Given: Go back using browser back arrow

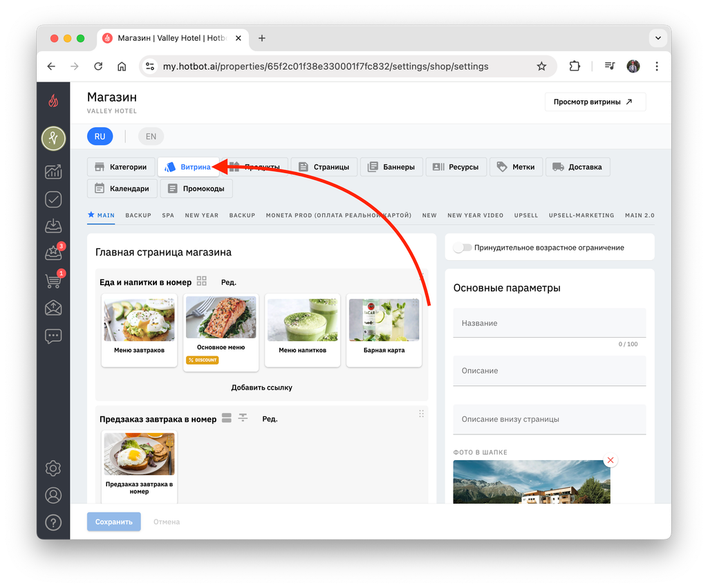Looking at the screenshot, I should [x=51, y=66].
